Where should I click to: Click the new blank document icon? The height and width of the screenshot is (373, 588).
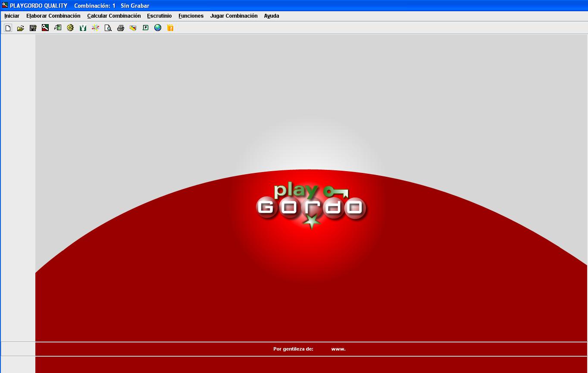click(x=8, y=28)
